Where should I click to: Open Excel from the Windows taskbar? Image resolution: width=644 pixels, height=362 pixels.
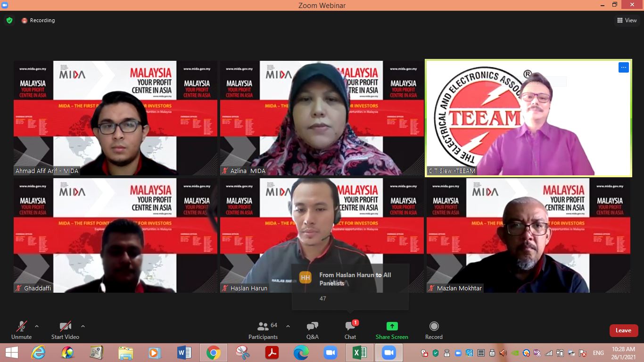(x=360, y=353)
